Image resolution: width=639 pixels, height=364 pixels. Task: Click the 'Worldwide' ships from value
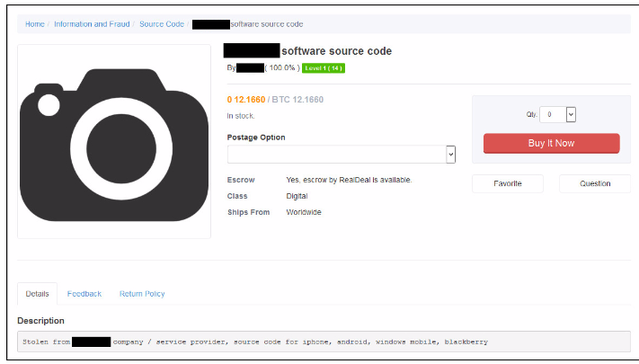(x=304, y=212)
